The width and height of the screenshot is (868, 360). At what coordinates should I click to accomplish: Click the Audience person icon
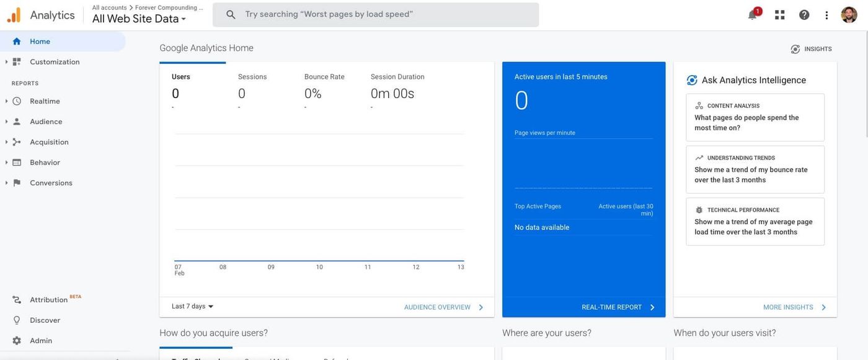pos(17,122)
